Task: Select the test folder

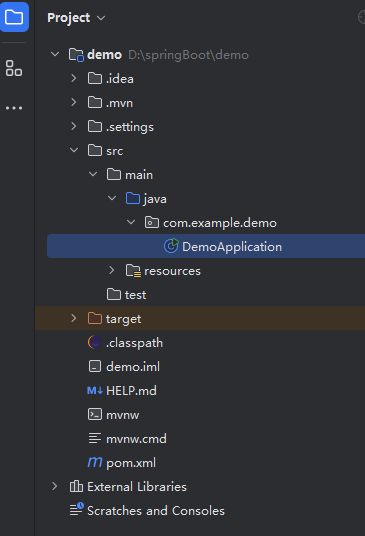Action: [126, 294]
